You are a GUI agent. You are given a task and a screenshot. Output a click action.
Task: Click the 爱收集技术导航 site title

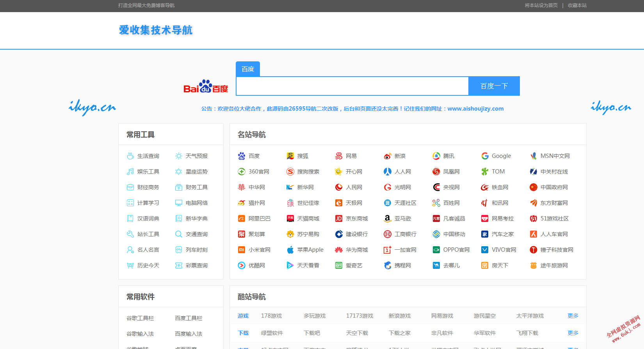click(156, 30)
